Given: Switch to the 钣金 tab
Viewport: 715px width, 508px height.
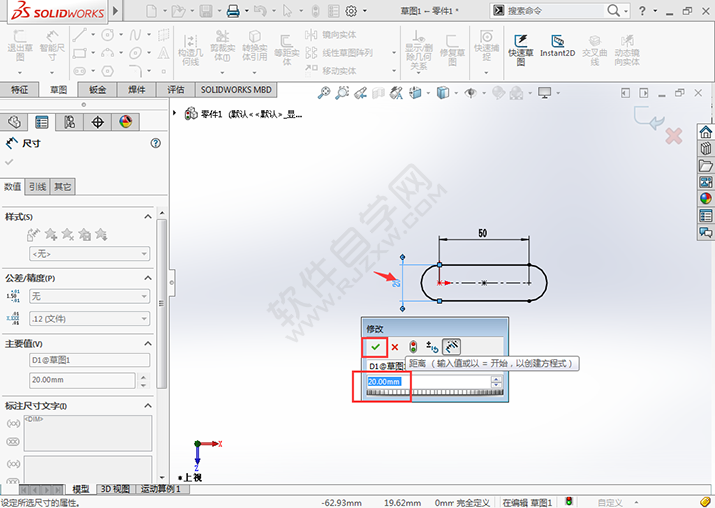Looking at the screenshot, I should pos(97,89).
